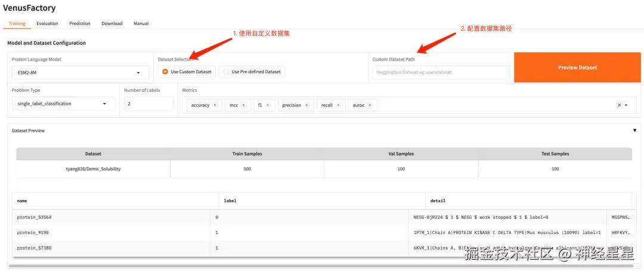Open the Evaluation tab
644x271 pixels.
pyautogui.click(x=47, y=23)
